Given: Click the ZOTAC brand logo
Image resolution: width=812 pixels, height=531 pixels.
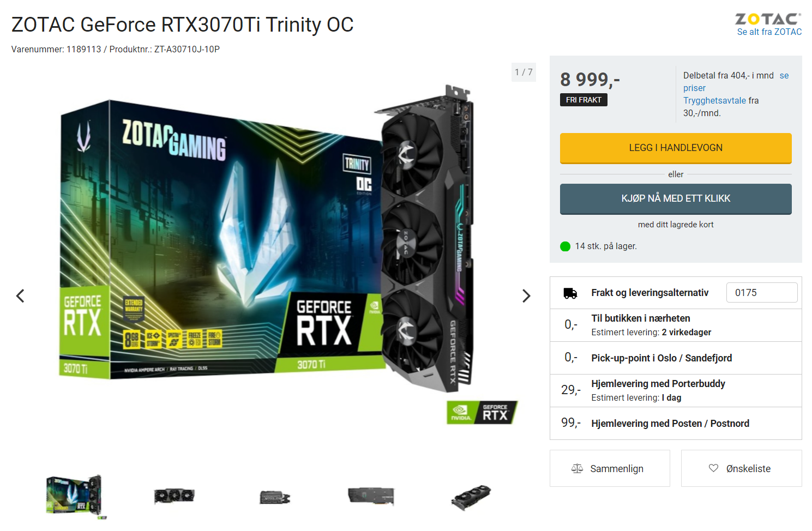Looking at the screenshot, I should [x=768, y=19].
